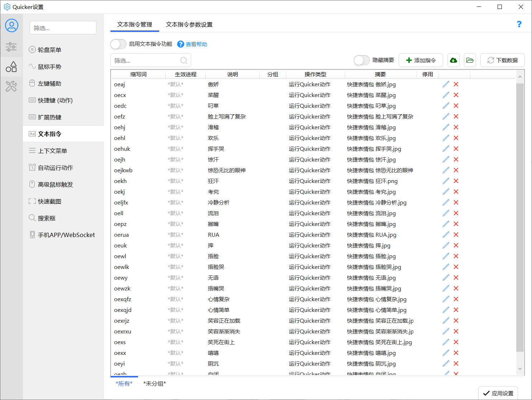
Task: Click the 下载数据 button
Action: tap(503, 60)
